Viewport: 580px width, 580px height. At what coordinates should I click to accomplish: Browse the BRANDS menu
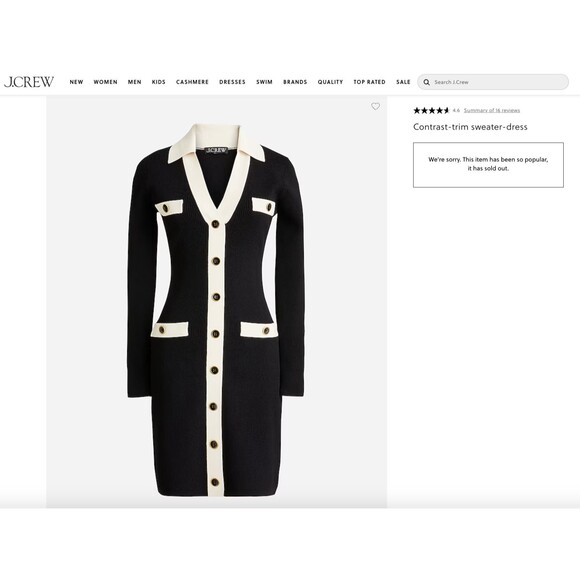295,82
